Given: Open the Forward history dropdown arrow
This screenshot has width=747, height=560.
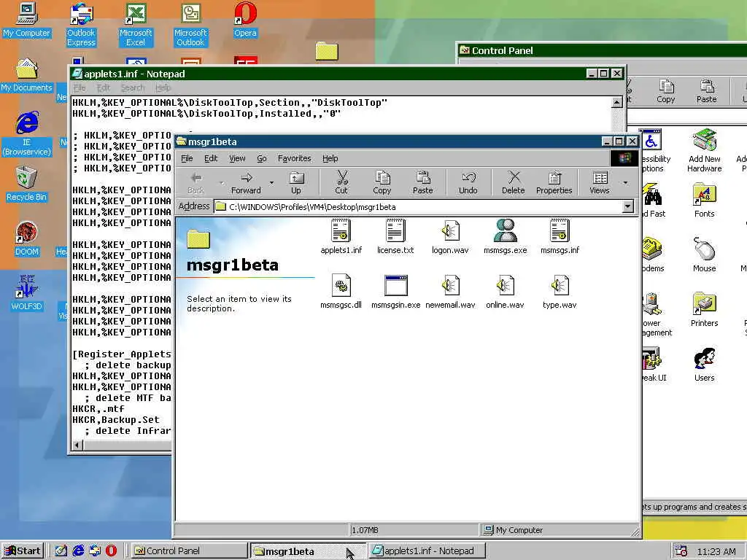Looking at the screenshot, I should click(271, 183).
